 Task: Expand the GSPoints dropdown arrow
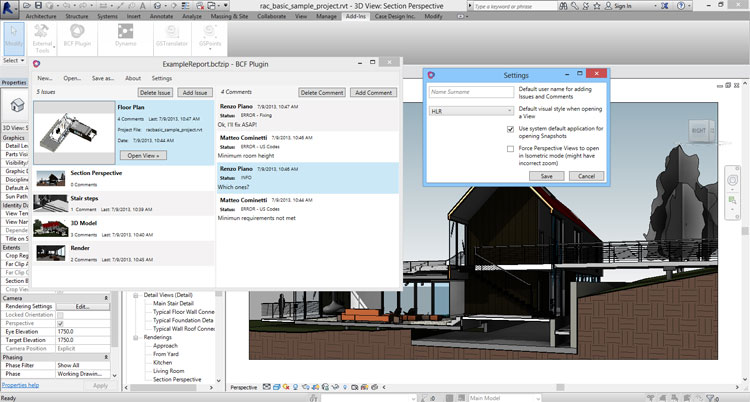click(x=210, y=49)
